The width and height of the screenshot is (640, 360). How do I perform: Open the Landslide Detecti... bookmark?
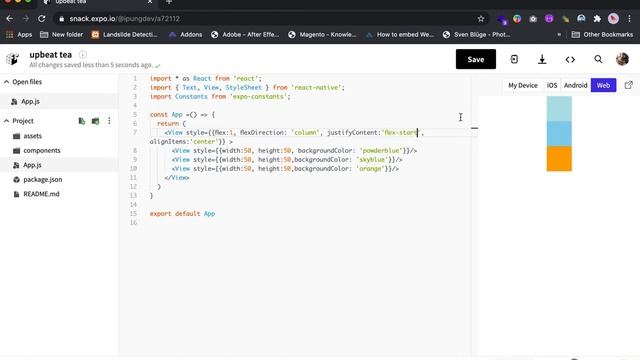(x=124, y=35)
